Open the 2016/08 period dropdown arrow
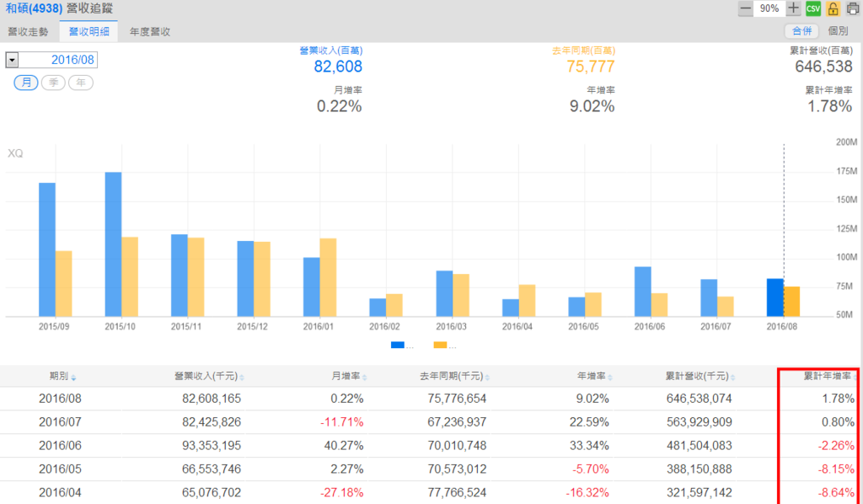863x504 pixels. click(12, 60)
